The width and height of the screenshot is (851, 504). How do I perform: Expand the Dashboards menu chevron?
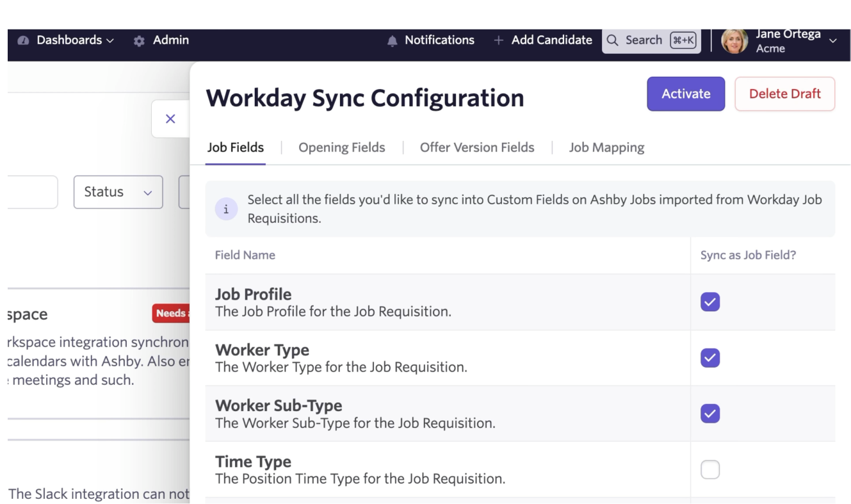[110, 40]
